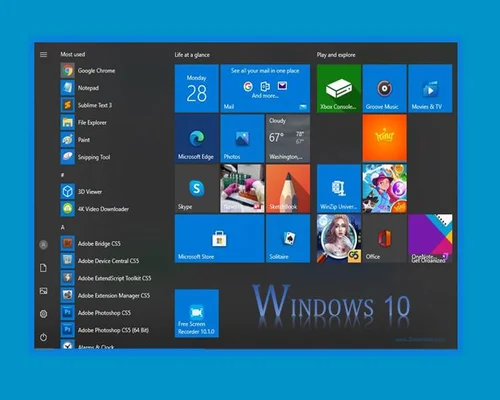The image size is (500, 400).
Task: Open the Skype tile
Action: tap(197, 188)
